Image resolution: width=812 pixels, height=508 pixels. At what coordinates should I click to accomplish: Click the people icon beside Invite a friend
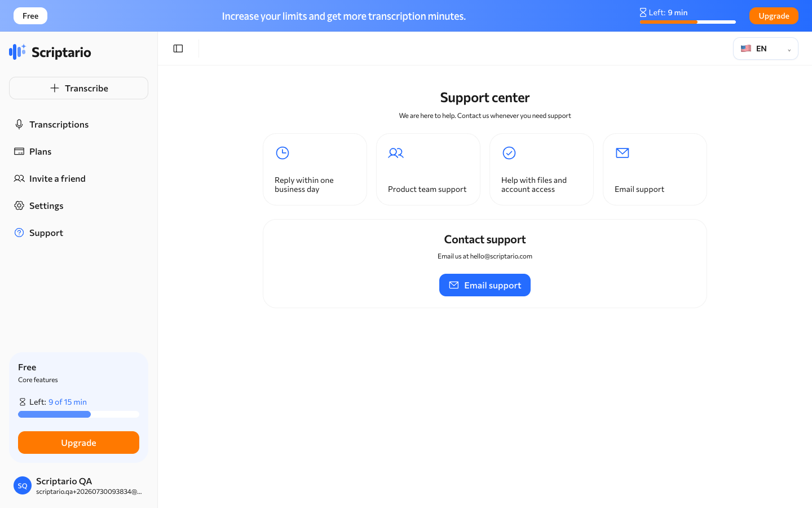[19, 178]
